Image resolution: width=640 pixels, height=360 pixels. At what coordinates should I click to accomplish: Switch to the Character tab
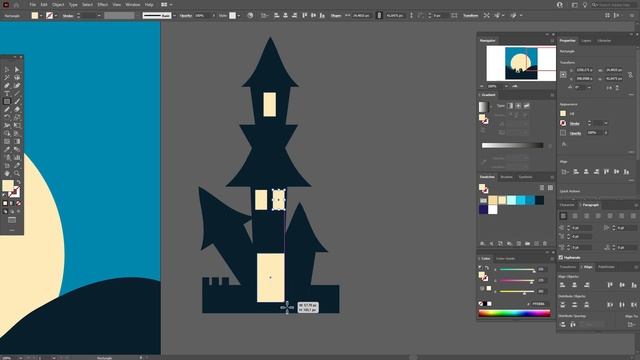pos(567,205)
